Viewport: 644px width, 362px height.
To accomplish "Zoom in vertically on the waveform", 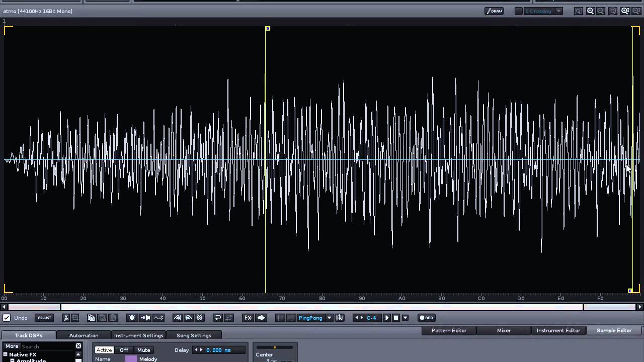I will [x=625, y=11].
